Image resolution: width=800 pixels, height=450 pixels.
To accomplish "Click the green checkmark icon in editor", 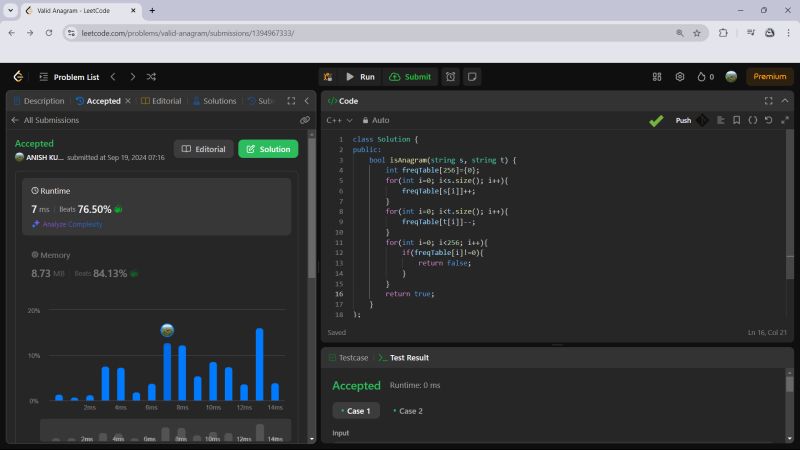I will [656, 120].
